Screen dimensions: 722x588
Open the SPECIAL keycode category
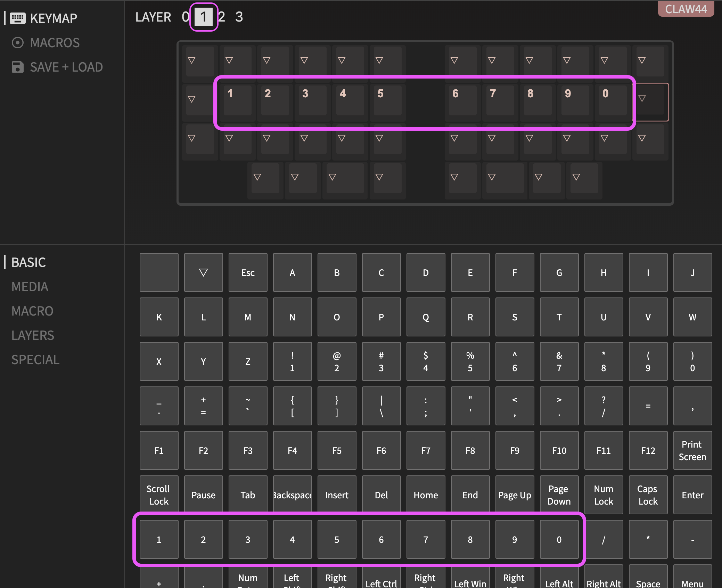point(35,360)
